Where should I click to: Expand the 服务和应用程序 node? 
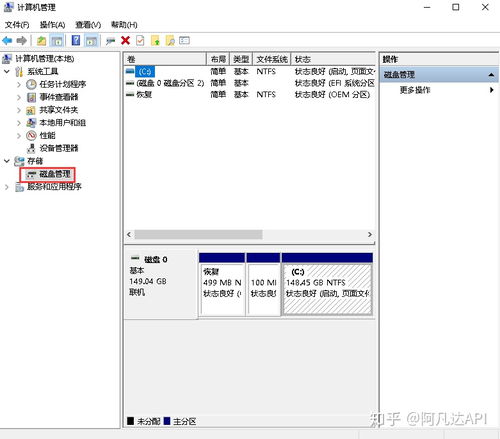(x=7, y=187)
